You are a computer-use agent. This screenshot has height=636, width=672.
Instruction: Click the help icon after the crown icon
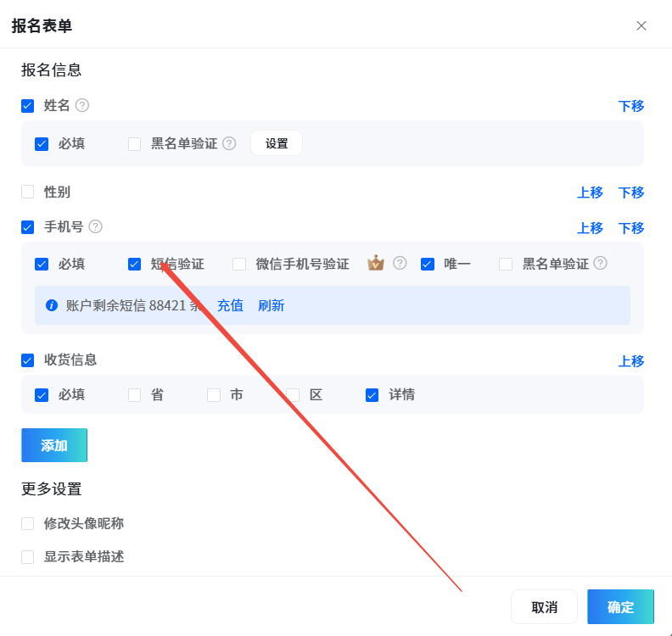click(x=400, y=263)
